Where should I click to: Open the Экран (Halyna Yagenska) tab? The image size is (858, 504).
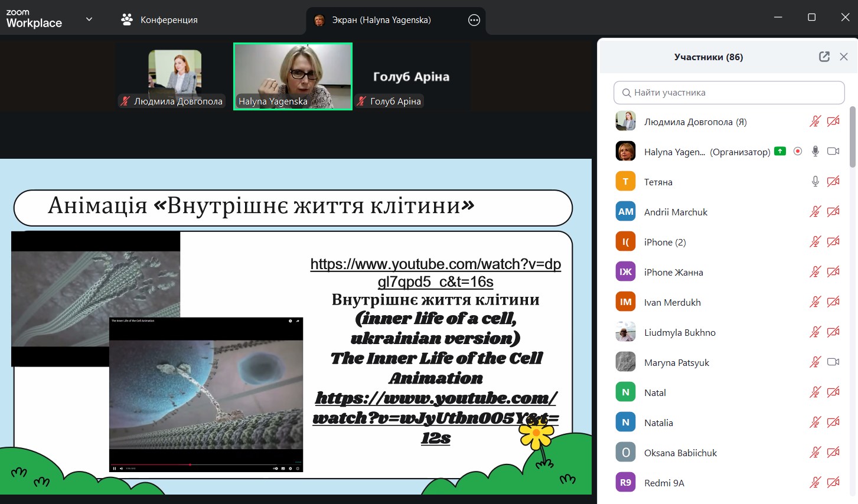(381, 20)
